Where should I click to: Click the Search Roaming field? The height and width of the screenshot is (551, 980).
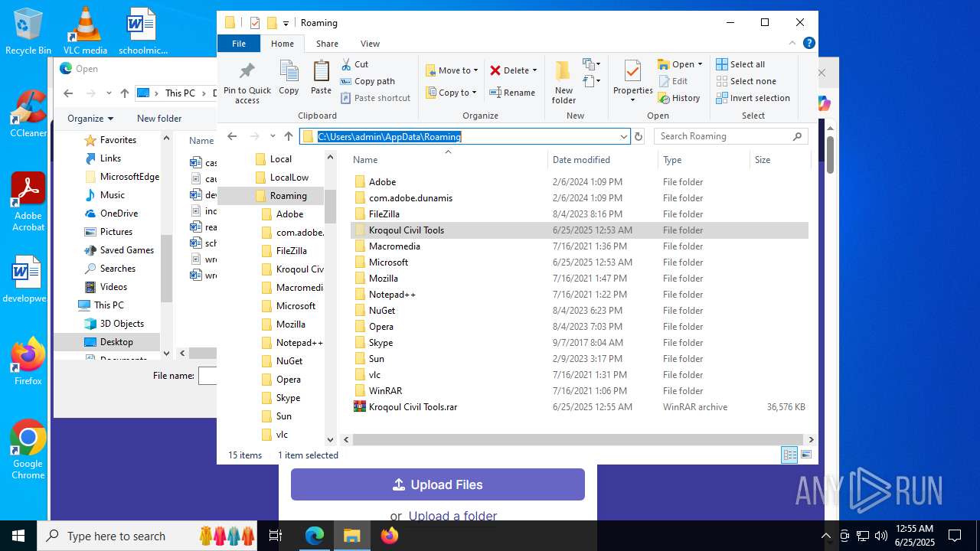731,136
